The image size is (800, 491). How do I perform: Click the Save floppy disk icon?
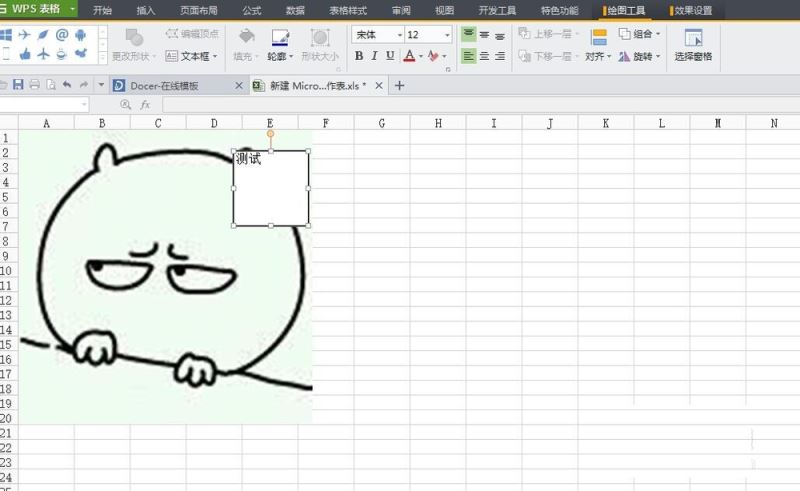pyautogui.click(x=18, y=85)
